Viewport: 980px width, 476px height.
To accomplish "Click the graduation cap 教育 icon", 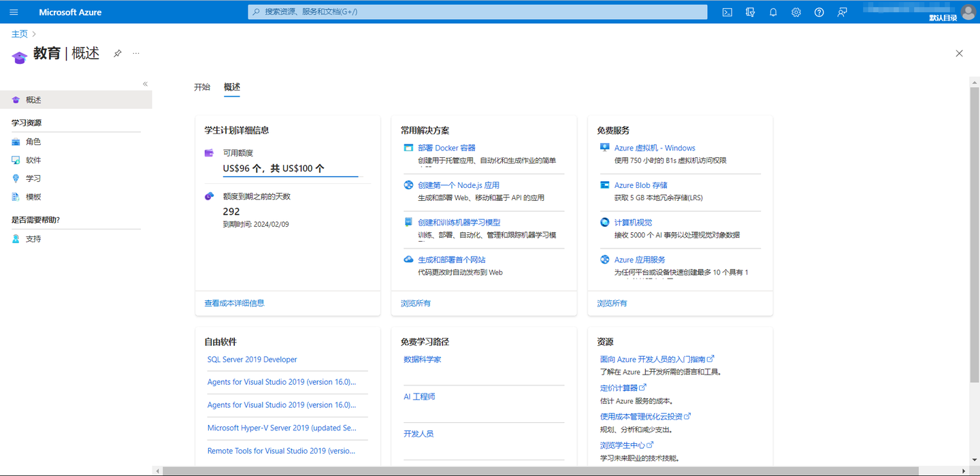I will click(x=19, y=57).
